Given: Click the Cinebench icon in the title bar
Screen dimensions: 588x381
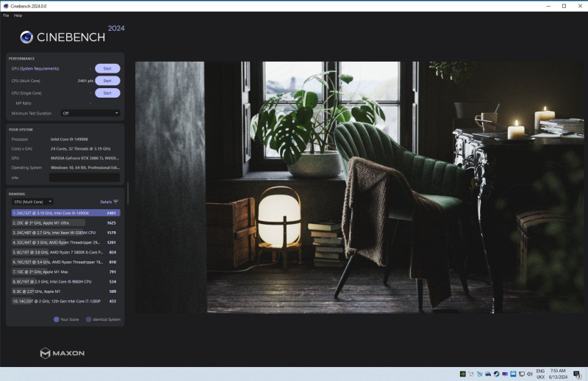Looking at the screenshot, I should (x=6, y=6).
